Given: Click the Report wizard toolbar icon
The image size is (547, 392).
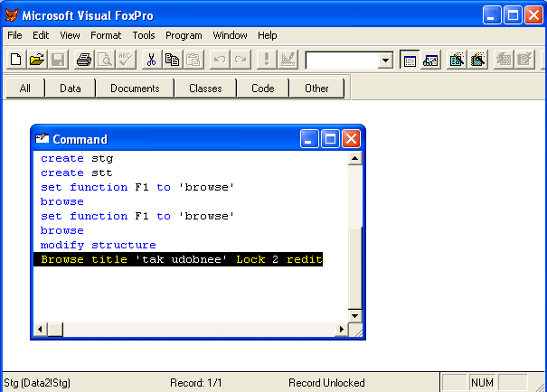Looking at the screenshot, I should click(478, 60).
